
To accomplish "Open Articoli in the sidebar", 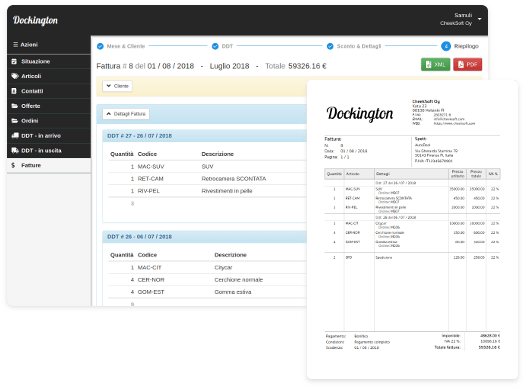I will (49, 76).
